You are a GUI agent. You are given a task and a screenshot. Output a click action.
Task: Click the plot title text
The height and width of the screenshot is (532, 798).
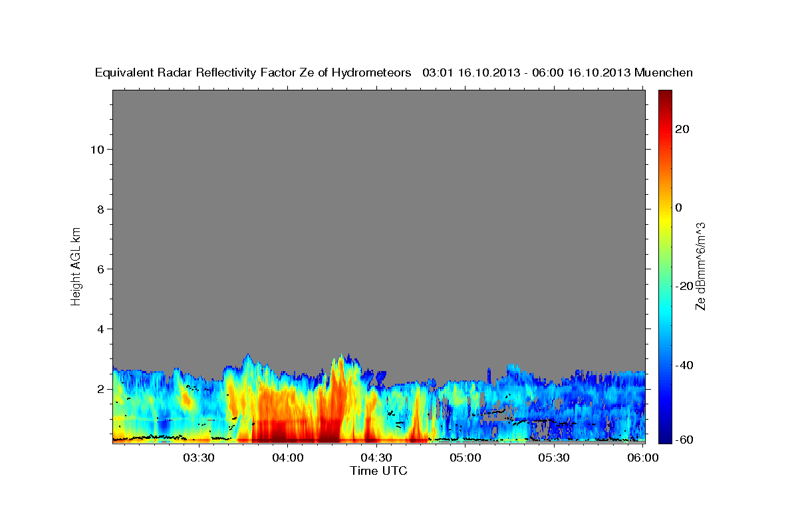(394, 72)
